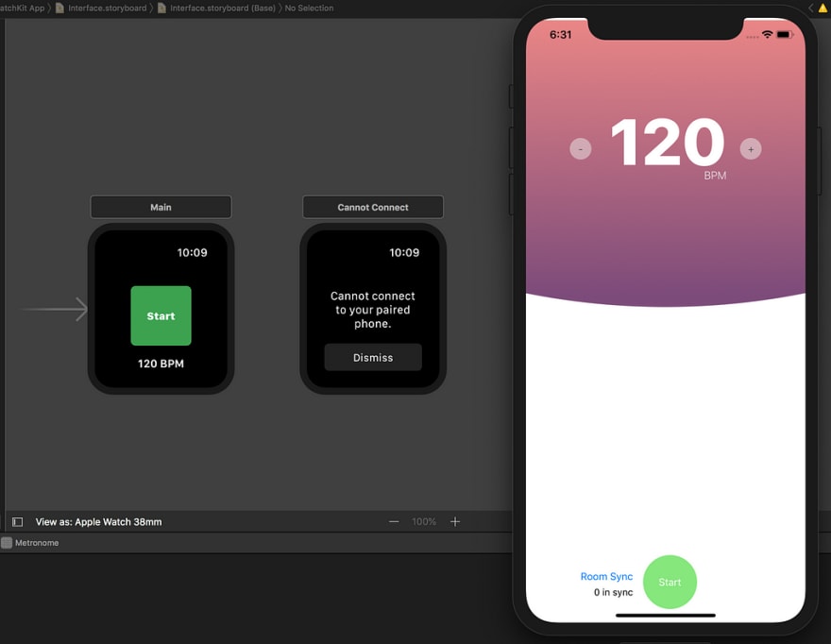Zoom out the storyboard canvas with minus
Screen dimensions: 831x644
tap(394, 522)
